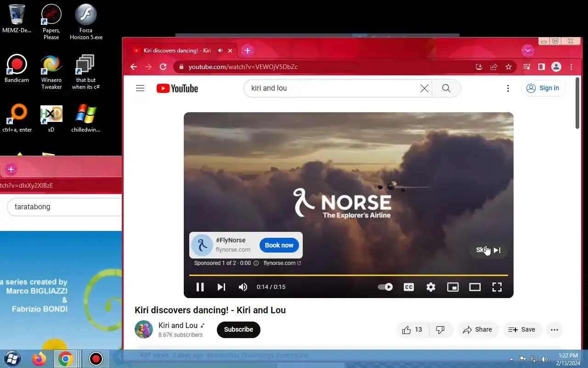Screen dimensions: 588x368
Task: Subscribe to Kiri and Lou channel
Action: coord(238,329)
